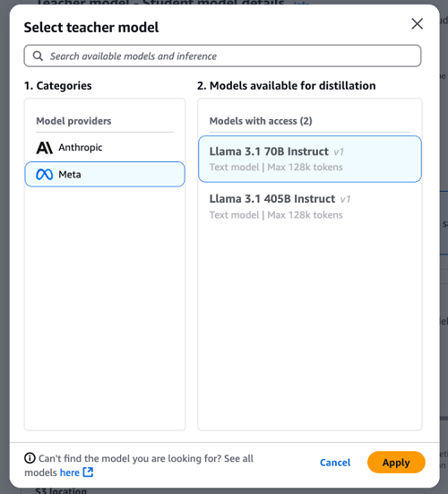Click the magnifier icon in search box
Image resolution: width=448 pixels, height=494 pixels.
point(39,56)
